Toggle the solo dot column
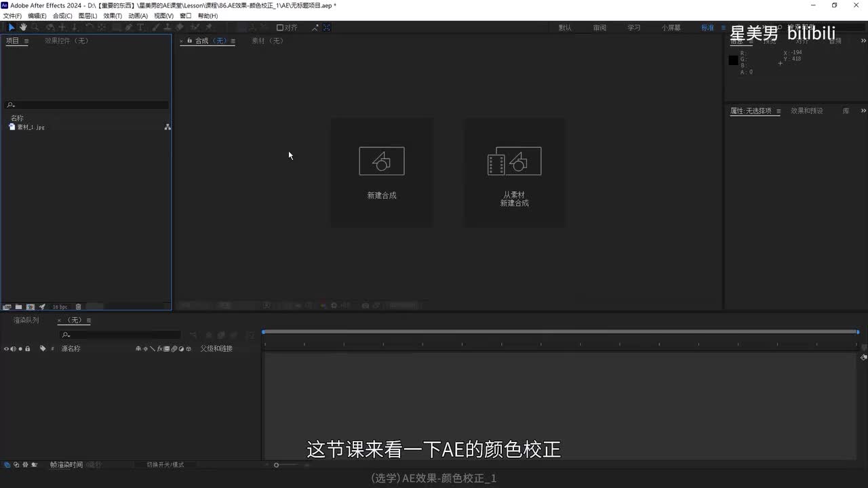Screen dimensions: 868x488 [20, 349]
